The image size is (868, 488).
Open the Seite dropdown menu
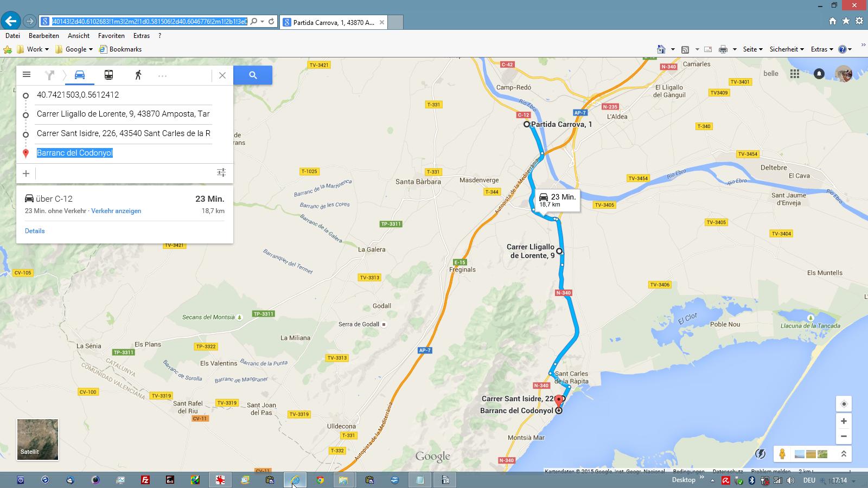[752, 49]
